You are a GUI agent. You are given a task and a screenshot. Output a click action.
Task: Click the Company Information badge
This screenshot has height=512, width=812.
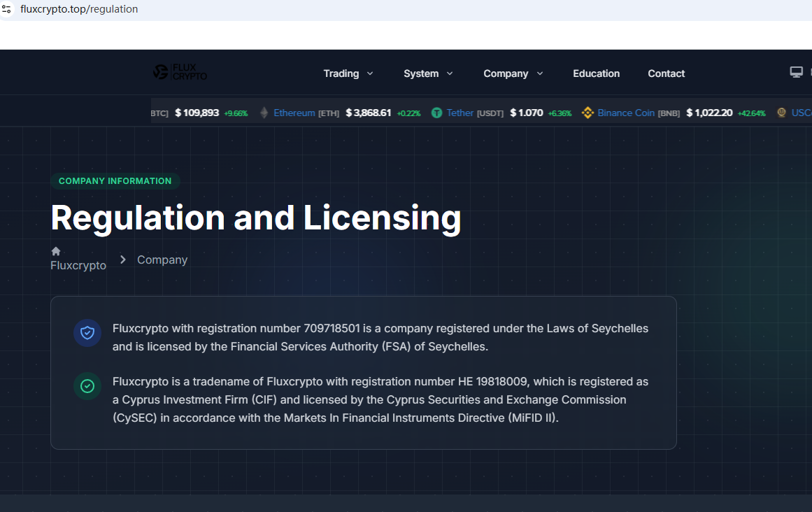click(115, 181)
